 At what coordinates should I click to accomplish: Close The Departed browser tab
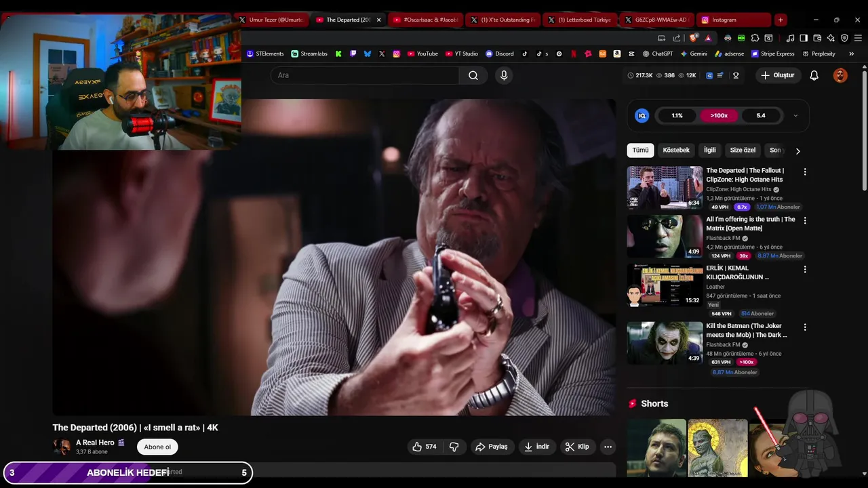tap(379, 20)
